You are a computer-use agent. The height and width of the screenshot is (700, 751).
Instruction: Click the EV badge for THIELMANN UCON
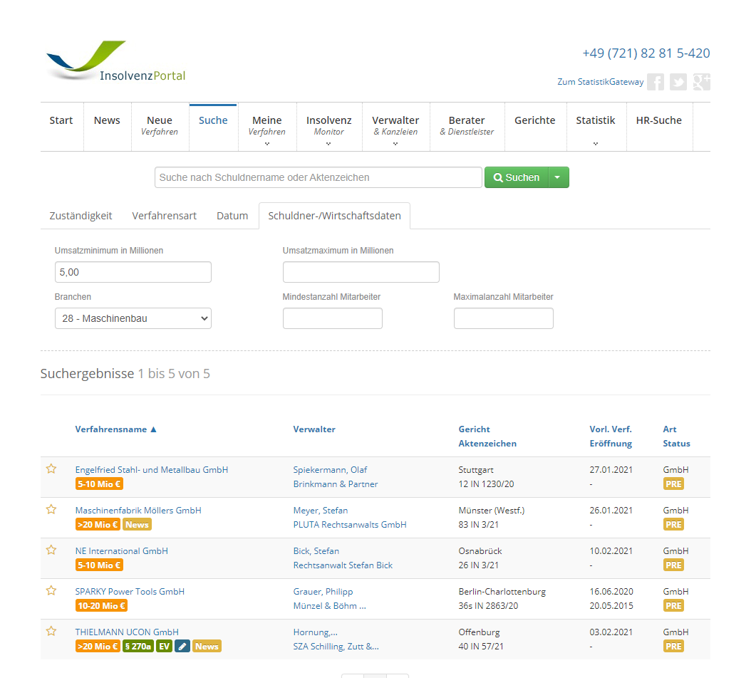165,647
